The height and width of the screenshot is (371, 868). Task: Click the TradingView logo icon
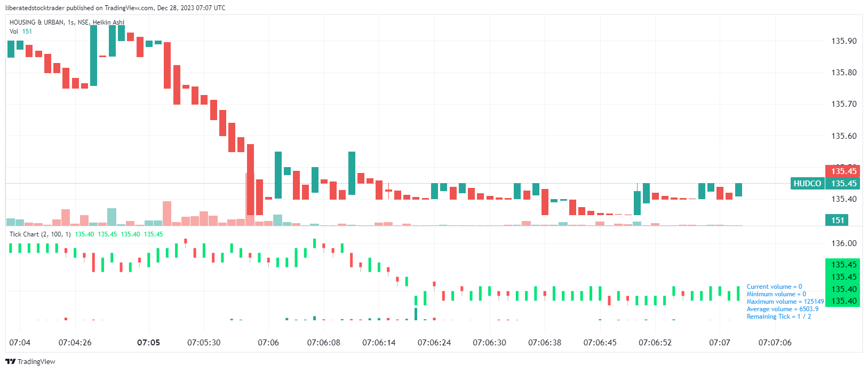click(x=11, y=361)
